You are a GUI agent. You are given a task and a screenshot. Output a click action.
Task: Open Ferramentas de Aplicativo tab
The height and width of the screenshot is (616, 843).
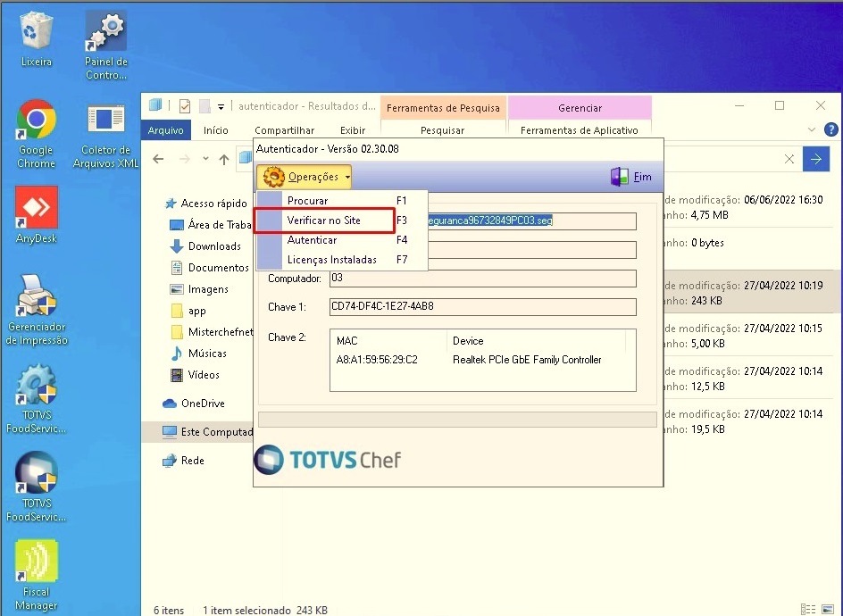[579, 130]
